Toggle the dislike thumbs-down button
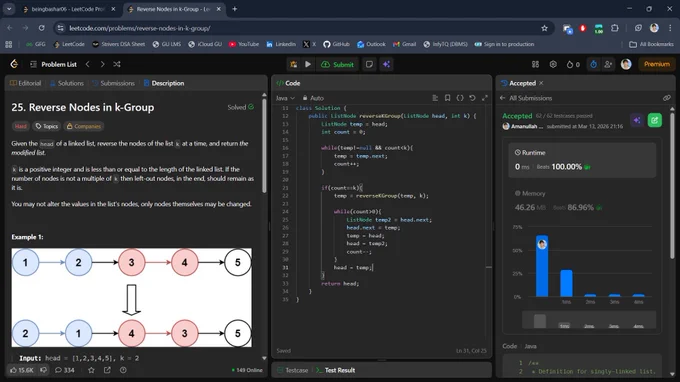680x382 pixels. point(43,370)
